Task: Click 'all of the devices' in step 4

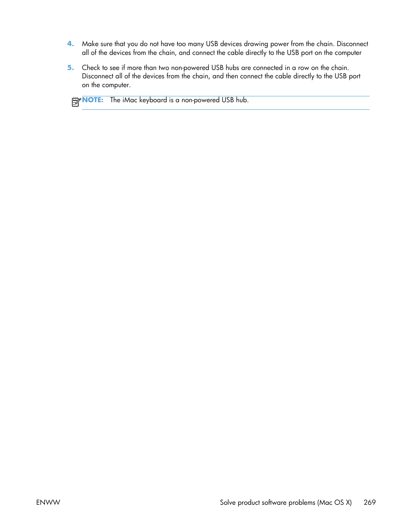Action: [106, 53]
